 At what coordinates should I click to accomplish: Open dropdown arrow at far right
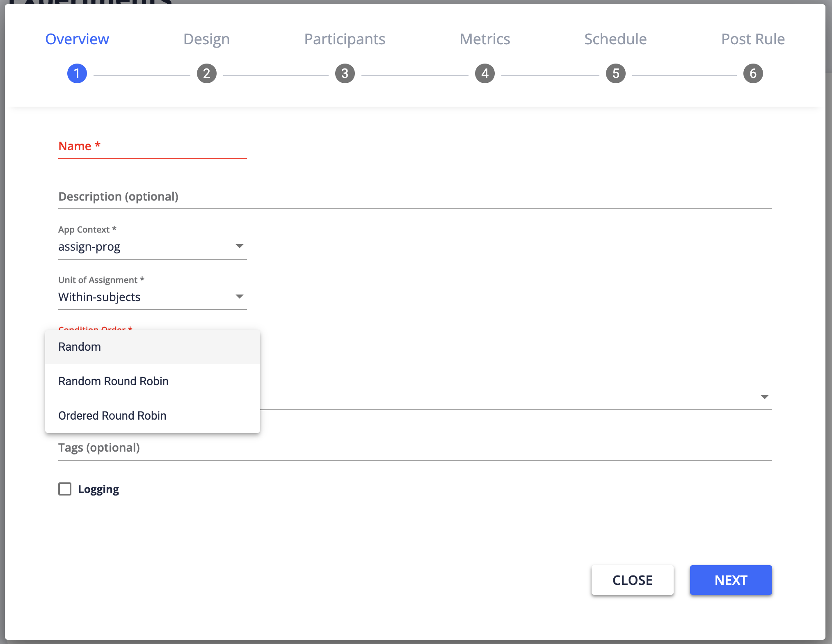click(x=764, y=397)
